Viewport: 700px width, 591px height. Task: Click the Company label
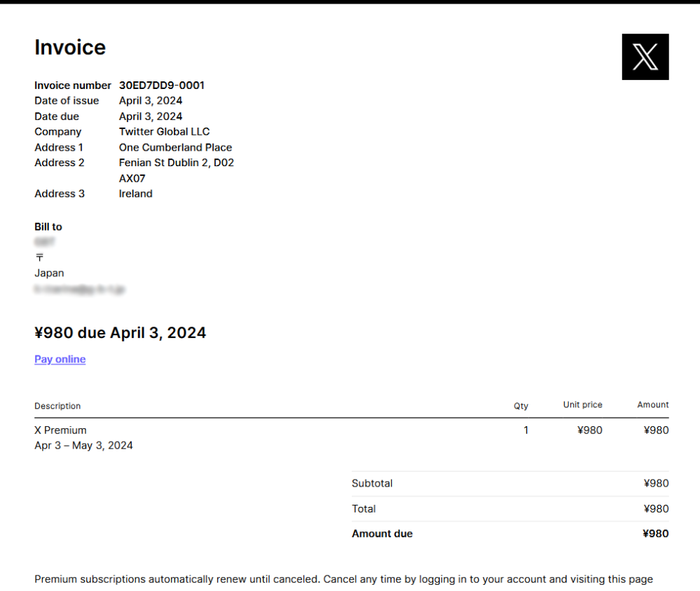58,132
